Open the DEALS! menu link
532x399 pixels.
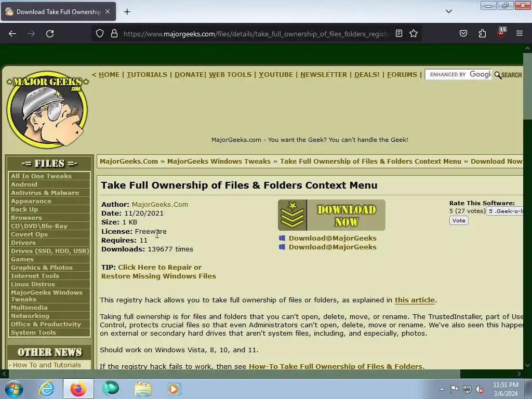(x=367, y=75)
